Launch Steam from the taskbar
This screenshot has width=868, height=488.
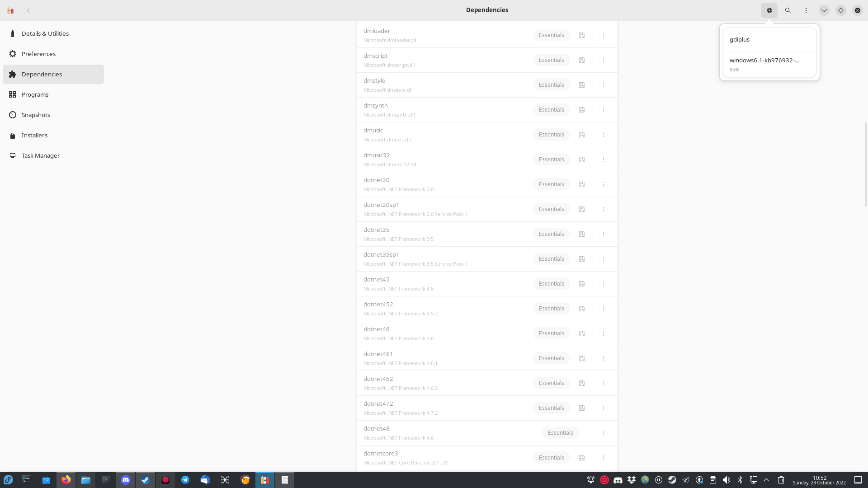146,480
